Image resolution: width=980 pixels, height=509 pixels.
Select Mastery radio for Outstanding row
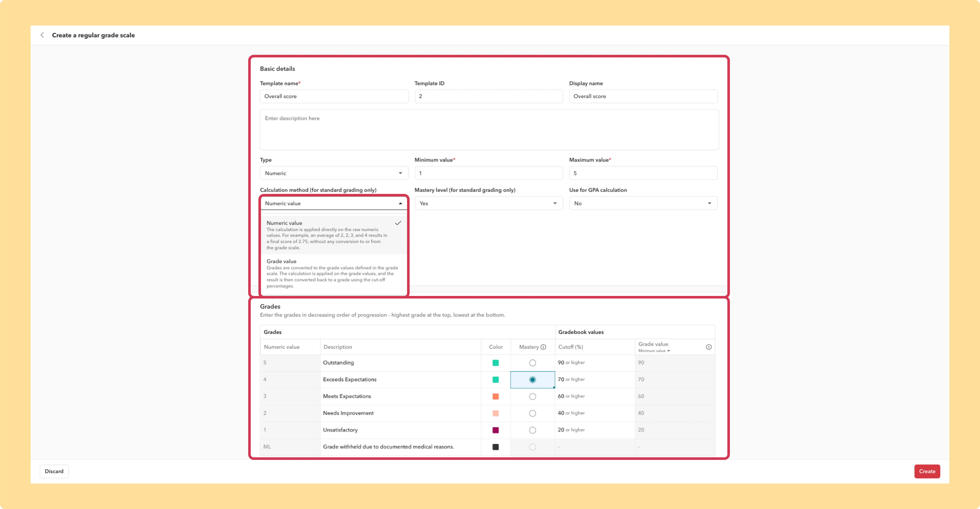pos(532,363)
